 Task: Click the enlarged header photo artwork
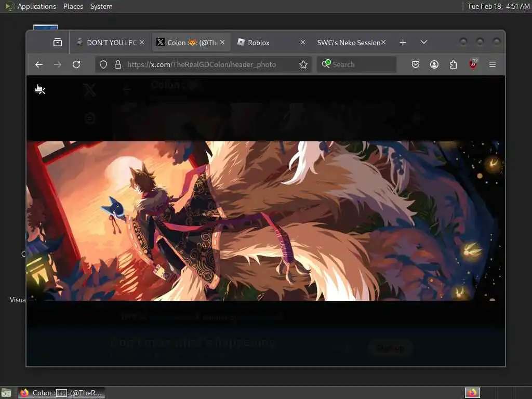pos(265,221)
